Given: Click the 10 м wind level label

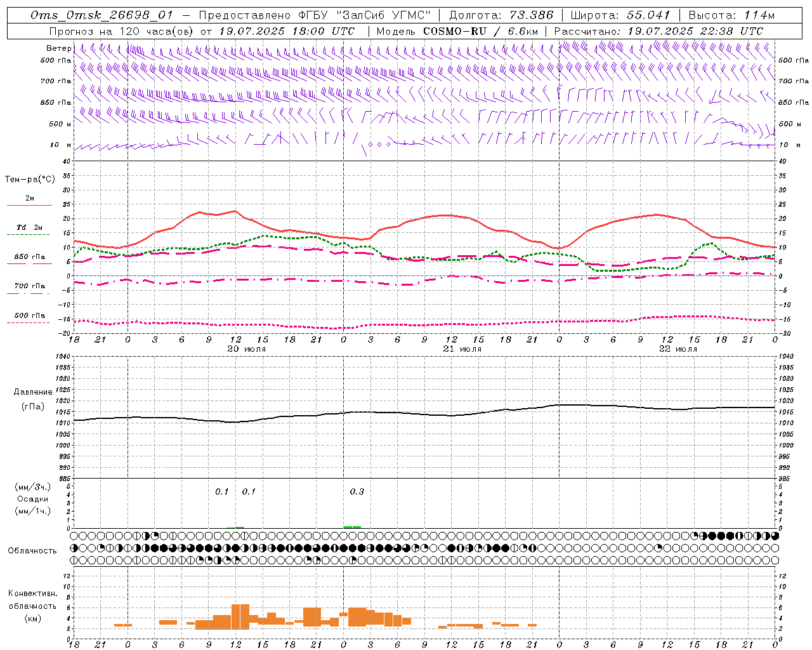Looking at the screenshot, I should 60,145.
